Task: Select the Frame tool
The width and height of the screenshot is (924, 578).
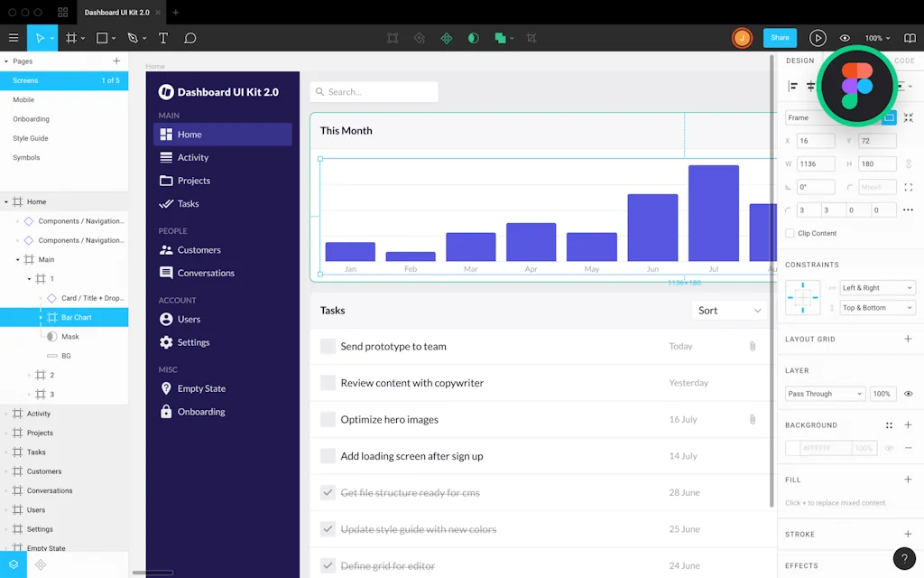Action: (72, 38)
